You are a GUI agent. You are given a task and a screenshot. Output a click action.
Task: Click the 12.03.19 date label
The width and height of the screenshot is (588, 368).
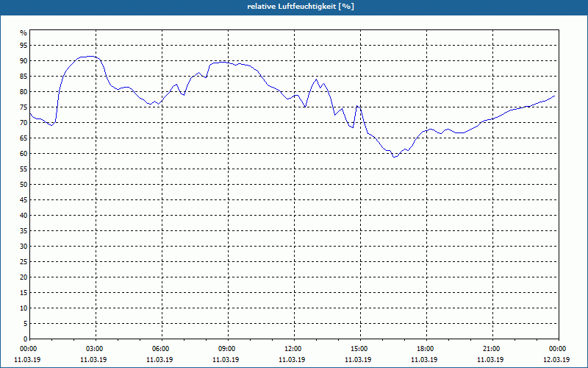(556, 360)
